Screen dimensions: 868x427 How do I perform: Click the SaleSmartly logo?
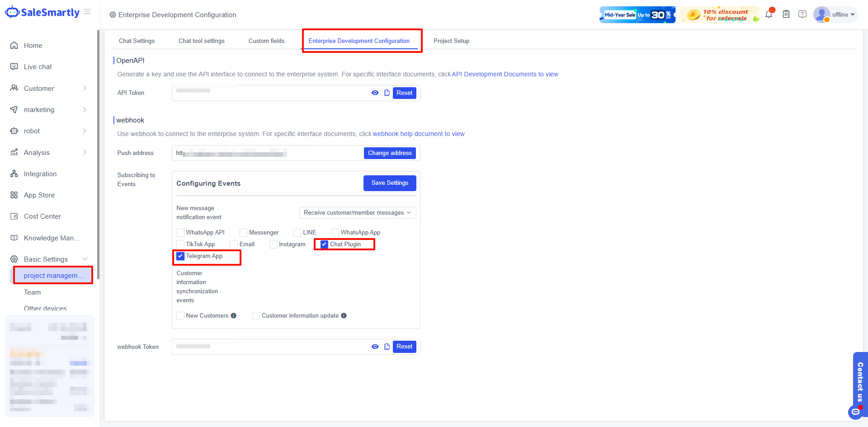pyautogui.click(x=42, y=12)
